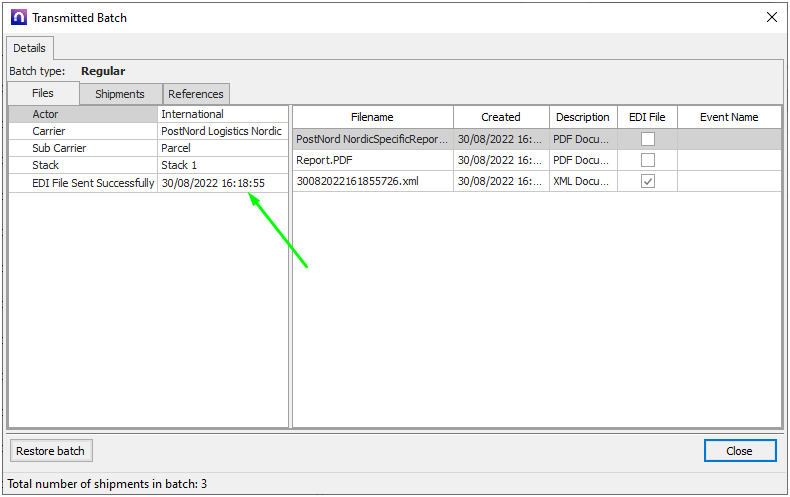Click the app logo icon in title bar
This screenshot has width=790, height=497.
tap(18, 17)
